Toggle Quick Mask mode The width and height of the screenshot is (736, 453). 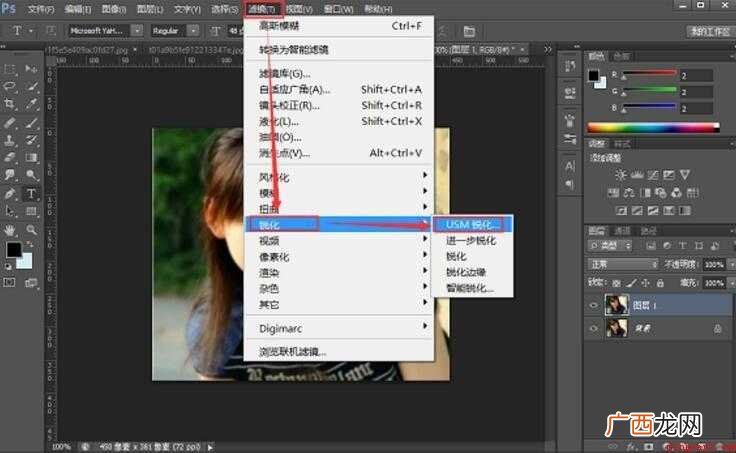(9, 283)
